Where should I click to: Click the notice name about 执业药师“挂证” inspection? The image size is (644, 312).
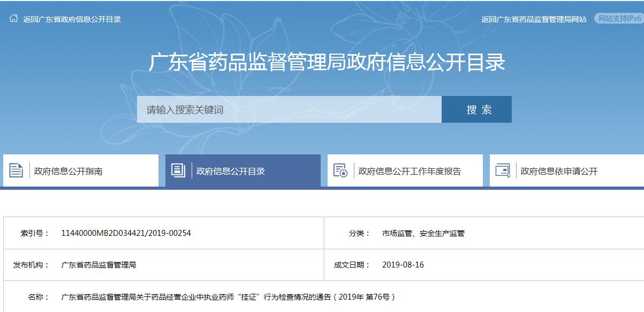point(228,296)
